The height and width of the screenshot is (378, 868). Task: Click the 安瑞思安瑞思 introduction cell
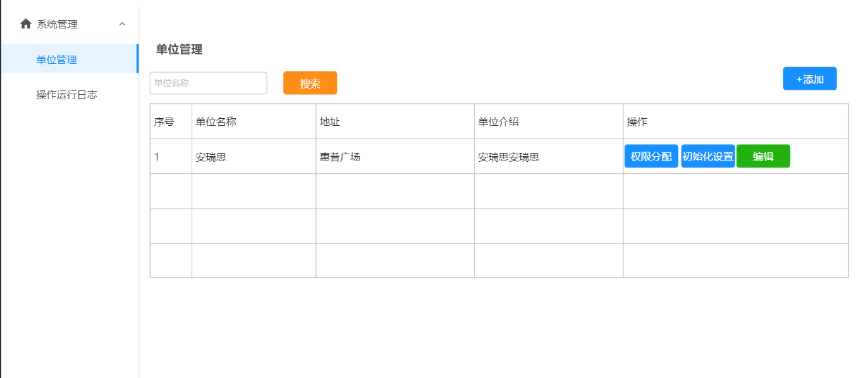[508, 157]
